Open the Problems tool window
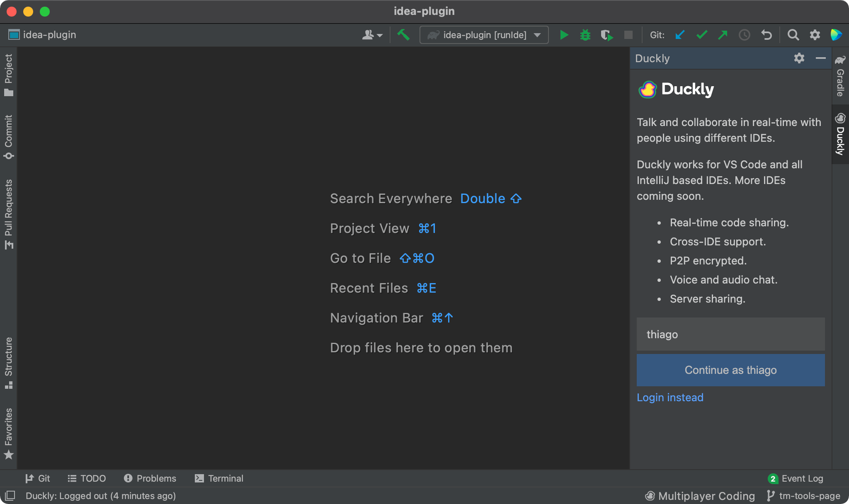 pos(150,478)
